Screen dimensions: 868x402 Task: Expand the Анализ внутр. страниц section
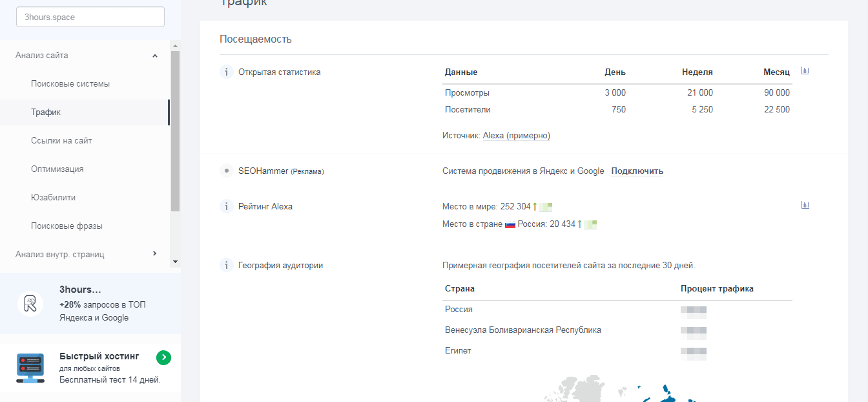pyautogui.click(x=154, y=254)
